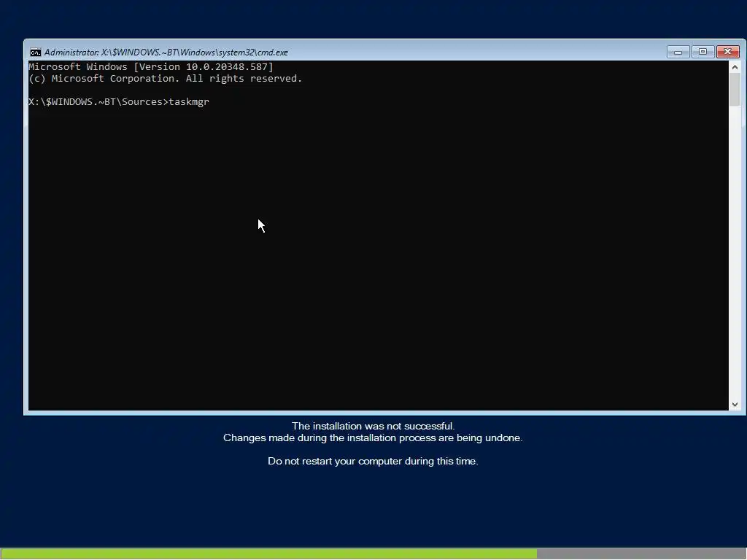This screenshot has height=560, width=747.
Task: Click the console scrollbar down arrow
Action: pos(735,404)
